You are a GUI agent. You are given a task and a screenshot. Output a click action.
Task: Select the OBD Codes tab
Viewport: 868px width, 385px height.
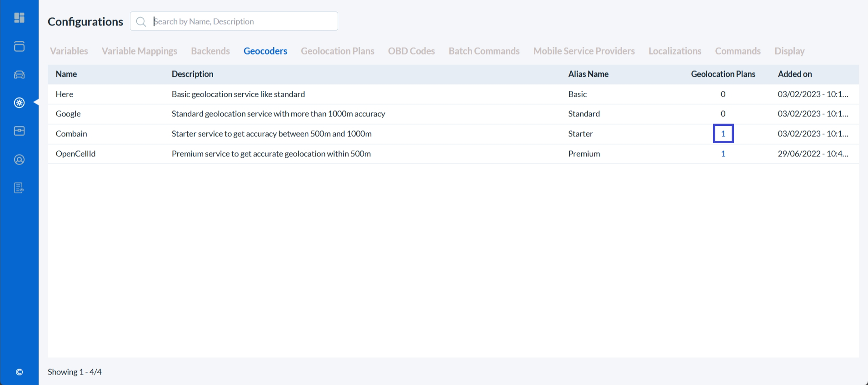tap(411, 51)
